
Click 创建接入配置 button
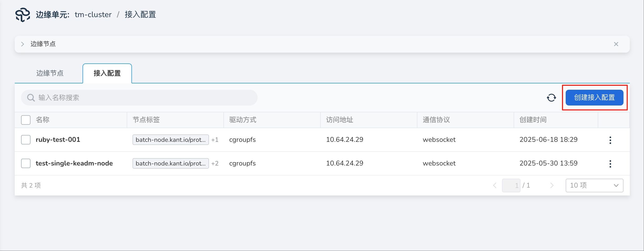[594, 98]
